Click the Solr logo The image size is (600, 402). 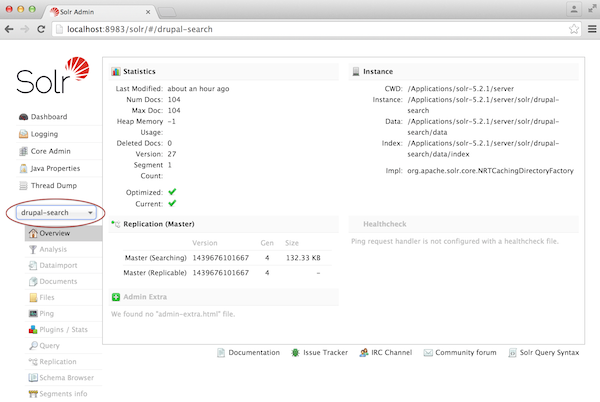click(x=53, y=75)
